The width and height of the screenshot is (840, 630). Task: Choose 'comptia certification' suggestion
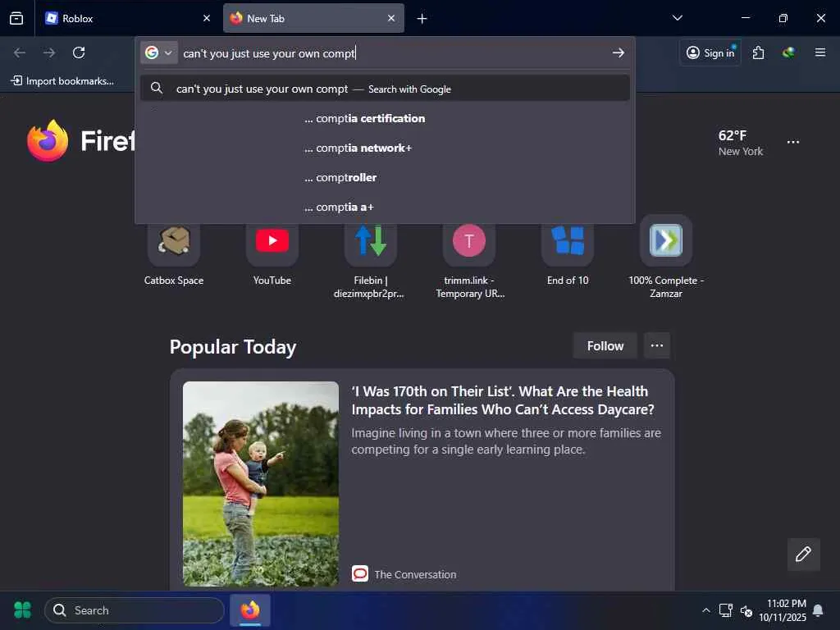coord(385,118)
